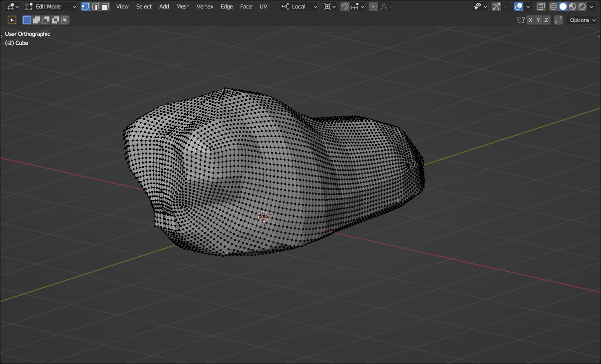This screenshot has height=364, width=601.
Task: Select material preview shading
Action: coord(573,6)
